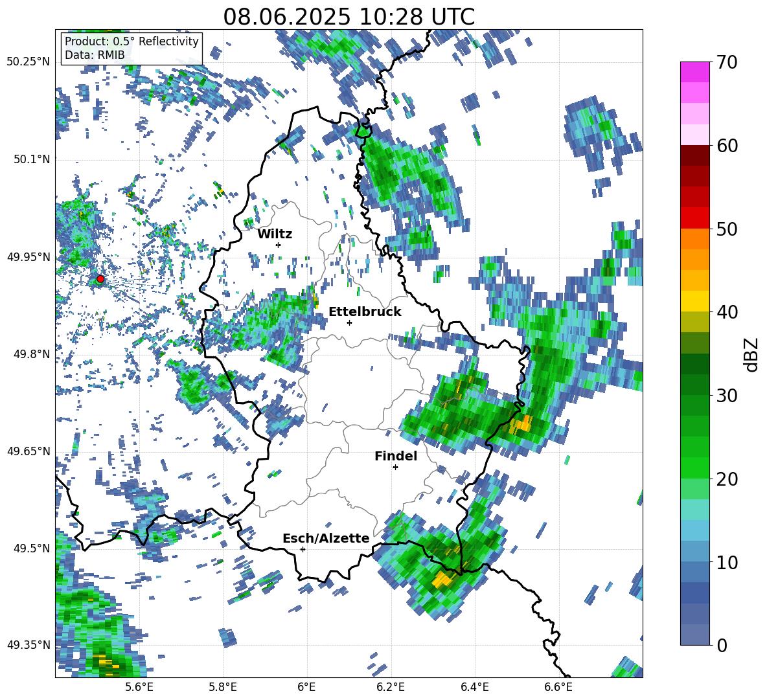Click the 6.4°E longitude label
The image size is (767, 700).
click(474, 687)
